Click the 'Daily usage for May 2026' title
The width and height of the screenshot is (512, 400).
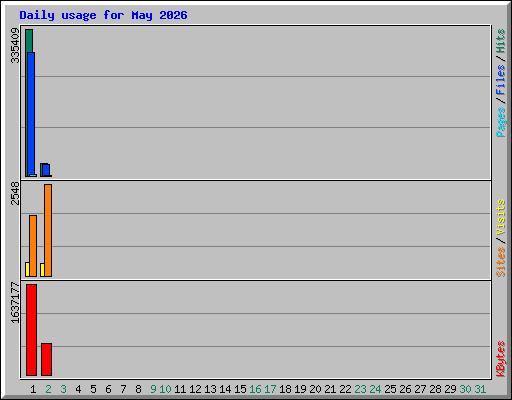click(x=103, y=15)
